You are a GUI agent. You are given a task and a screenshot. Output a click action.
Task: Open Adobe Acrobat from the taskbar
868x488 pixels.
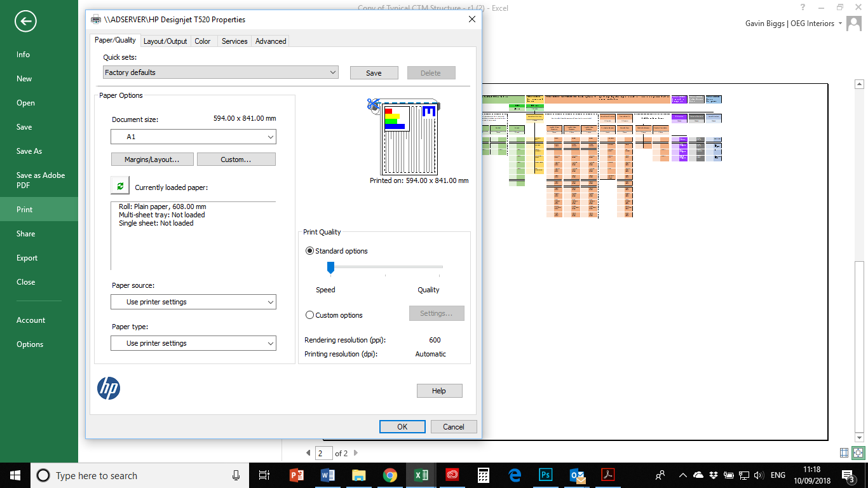(608, 475)
